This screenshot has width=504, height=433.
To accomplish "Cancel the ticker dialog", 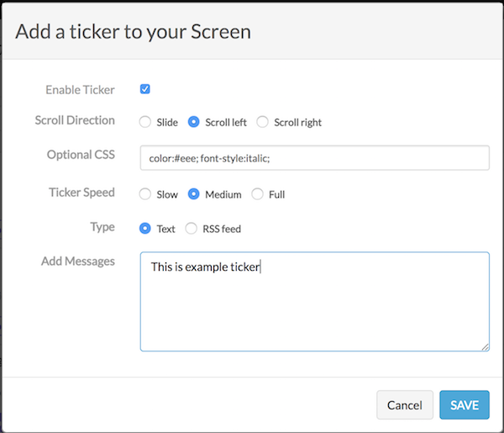I will click(x=405, y=405).
